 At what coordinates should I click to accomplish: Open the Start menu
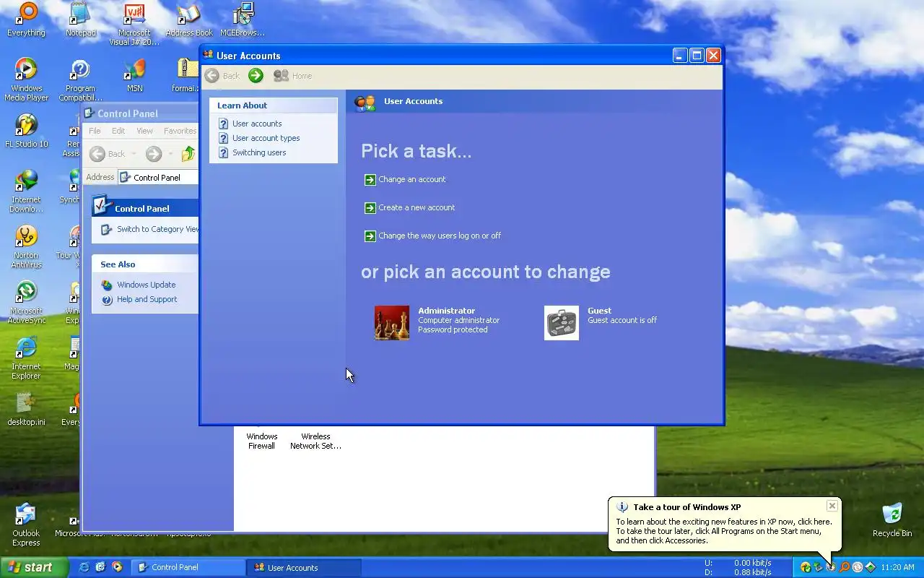[33, 567]
